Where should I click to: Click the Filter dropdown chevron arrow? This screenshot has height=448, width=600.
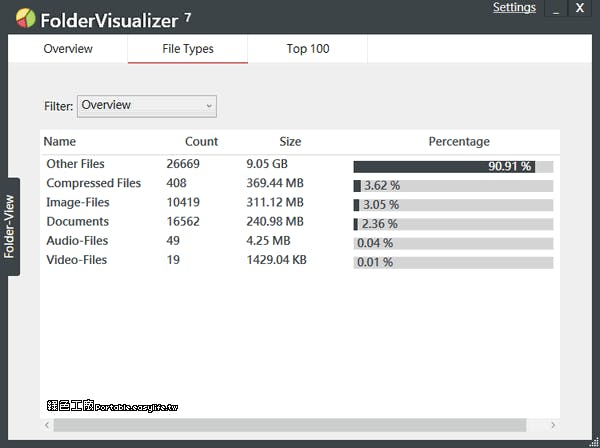coord(209,106)
